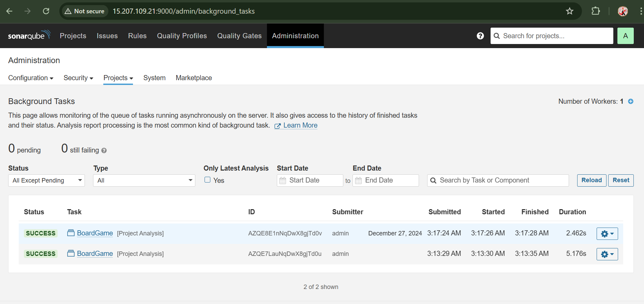Open the user account avatar A
644x304 pixels.
pyautogui.click(x=625, y=36)
